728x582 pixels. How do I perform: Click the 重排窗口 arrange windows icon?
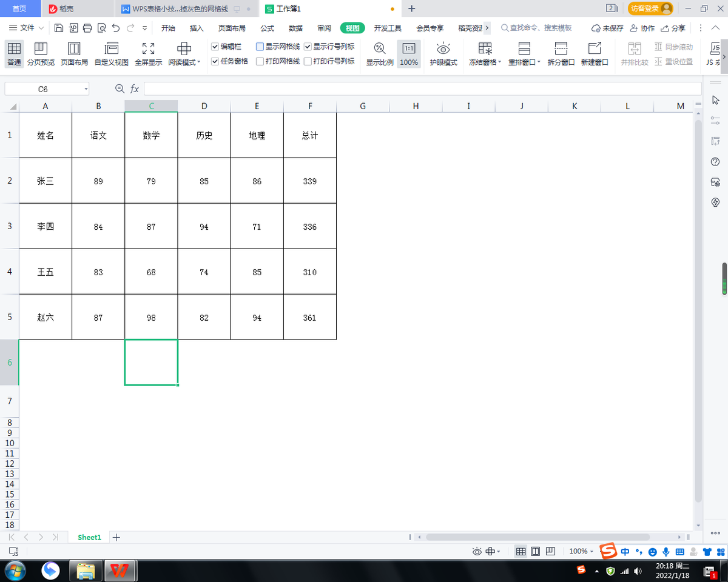coord(524,49)
